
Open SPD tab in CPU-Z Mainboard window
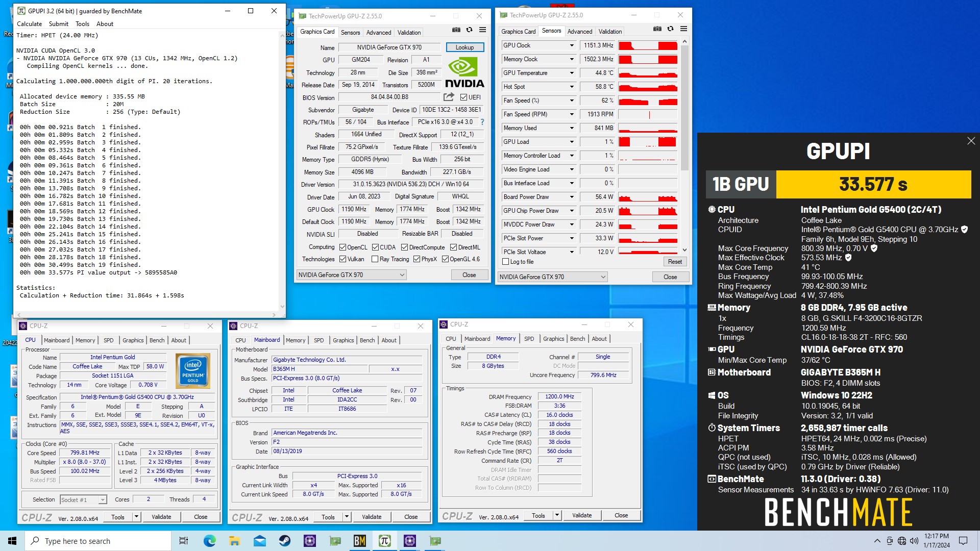click(319, 340)
